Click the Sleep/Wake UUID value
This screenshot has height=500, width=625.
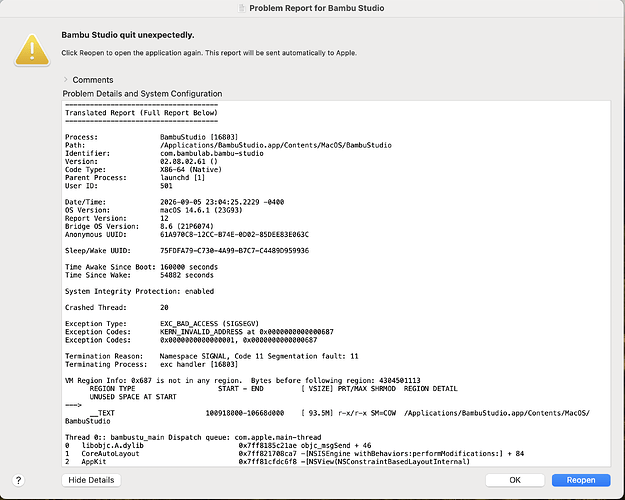(234, 251)
